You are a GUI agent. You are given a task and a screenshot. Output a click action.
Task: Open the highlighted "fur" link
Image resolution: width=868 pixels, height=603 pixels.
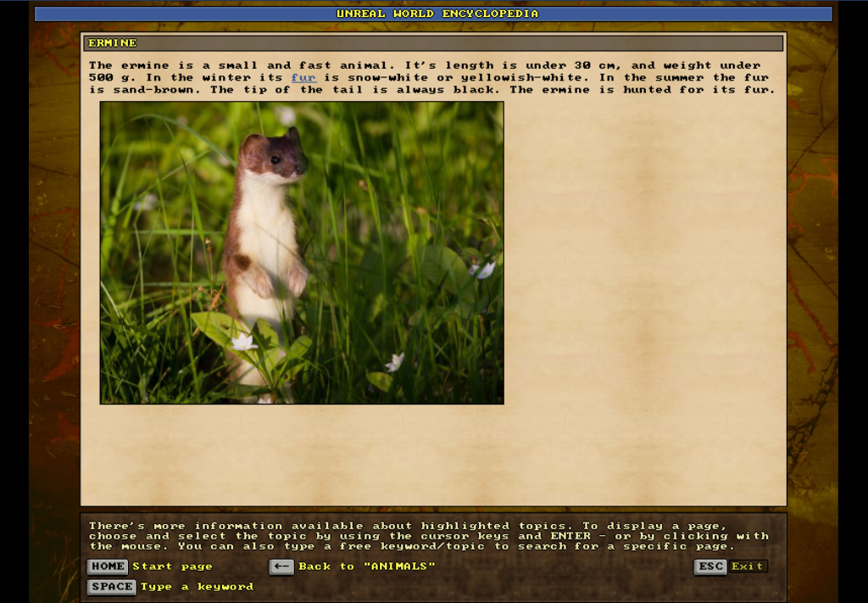303,77
